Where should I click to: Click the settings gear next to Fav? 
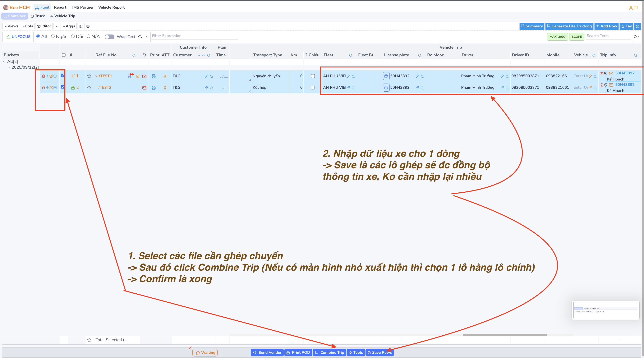click(638, 26)
